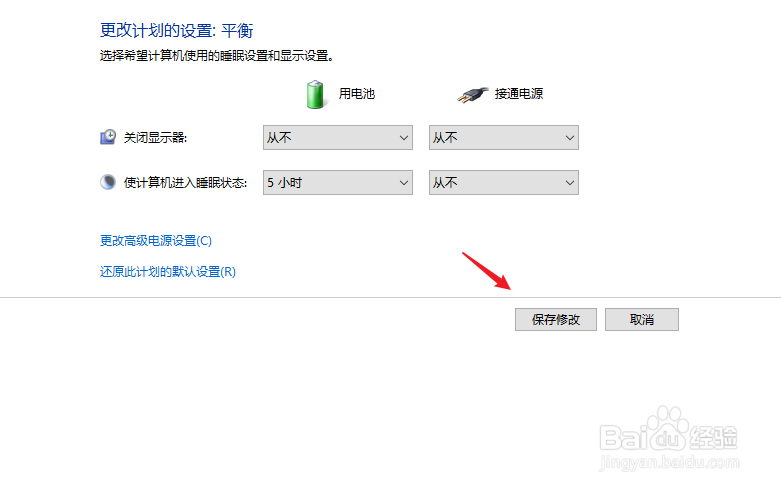Click the moon icon beside sleep setting
781x489 pixels.
(x=108, y=182)
